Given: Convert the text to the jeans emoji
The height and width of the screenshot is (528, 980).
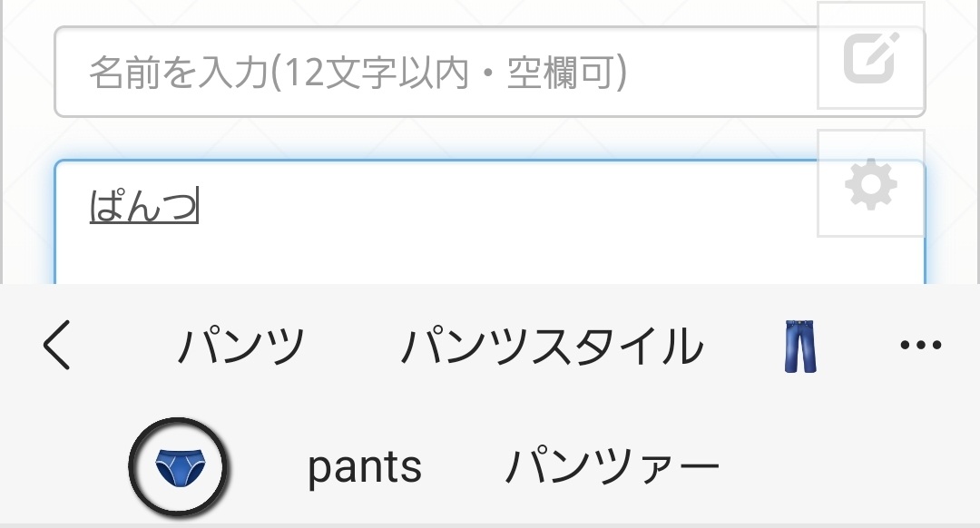Looking at the screenshot, I should (800, 347).
